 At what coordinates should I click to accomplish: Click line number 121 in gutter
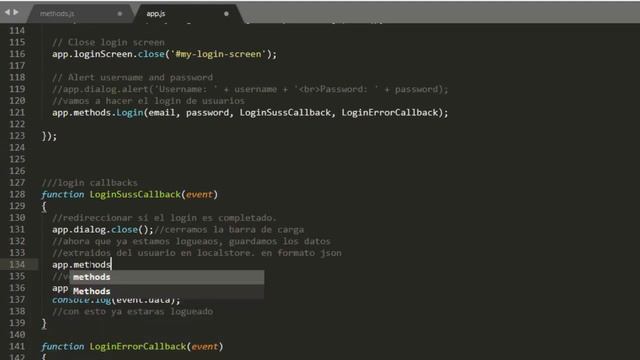tap(17, 112)
